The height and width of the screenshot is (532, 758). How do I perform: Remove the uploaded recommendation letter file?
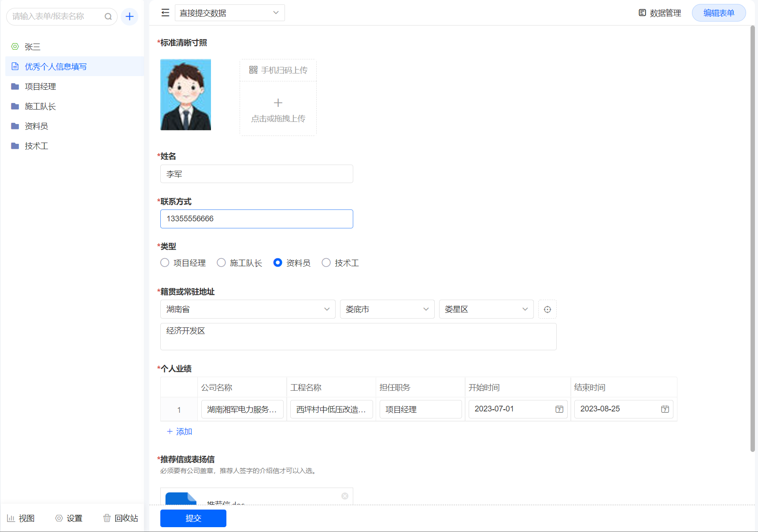tap(345, 496)
